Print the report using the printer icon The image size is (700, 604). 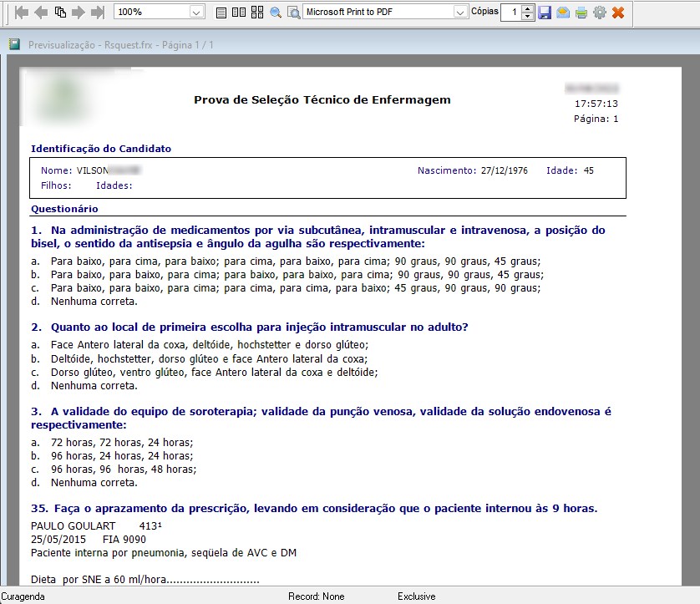click(x=581, y=13)
